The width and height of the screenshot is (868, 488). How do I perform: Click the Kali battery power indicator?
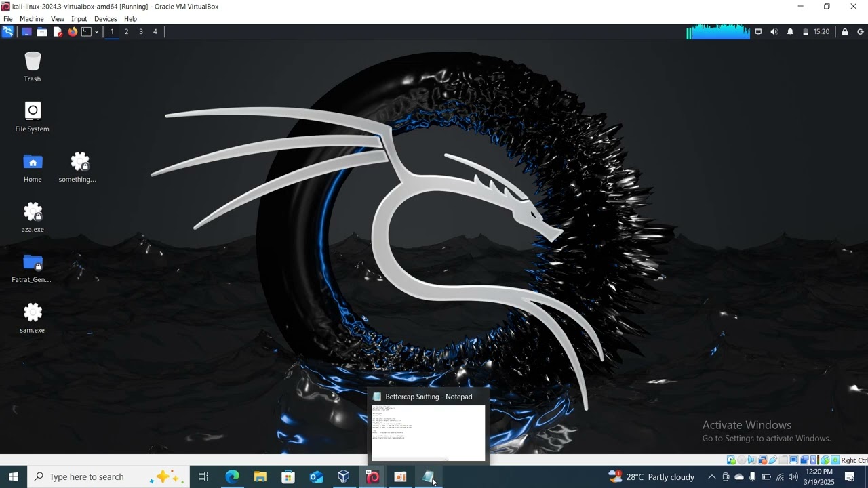click(806, 32)
